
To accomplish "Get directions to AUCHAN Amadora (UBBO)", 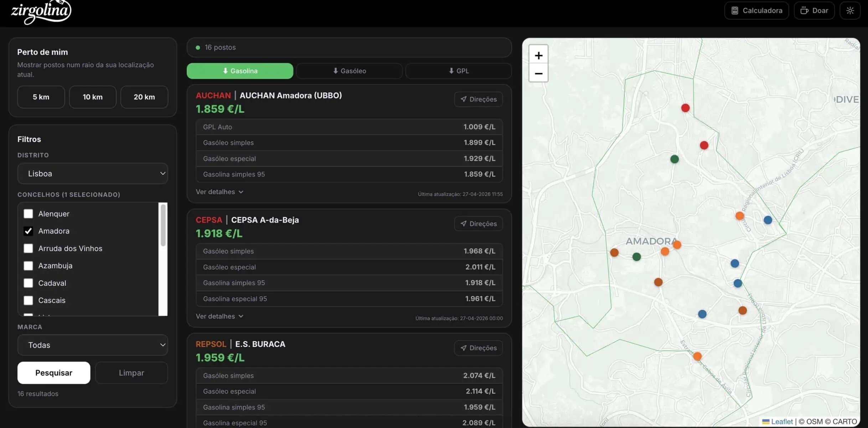I will pos(478,99).
